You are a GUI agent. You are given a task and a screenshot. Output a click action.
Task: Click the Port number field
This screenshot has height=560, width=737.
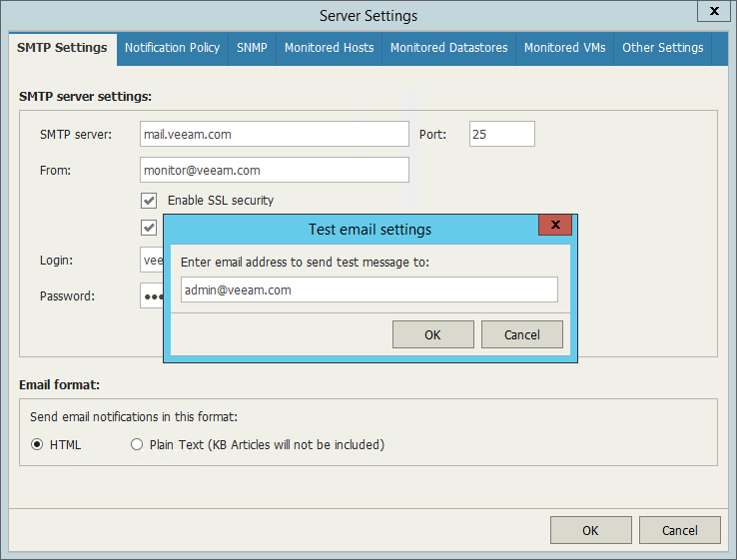coord(502,134)
